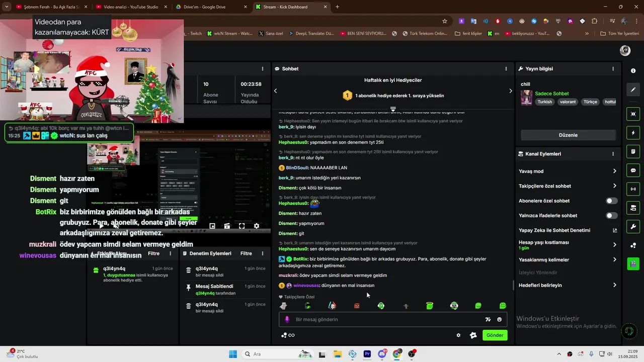The height and width of the screenshot is (362, 644).
Task: Open the emoji picker in chat box
Action: 499,319
